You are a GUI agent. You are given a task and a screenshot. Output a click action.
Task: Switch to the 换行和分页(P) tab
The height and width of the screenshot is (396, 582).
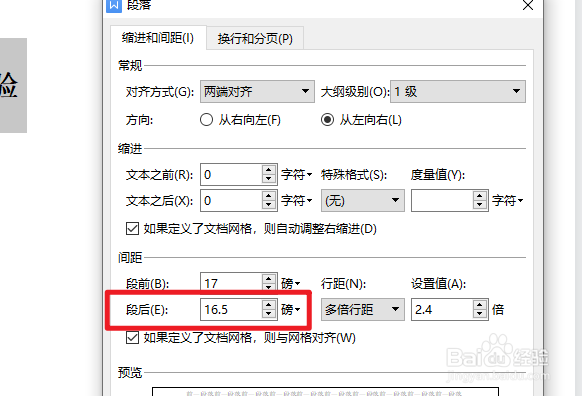(x=255, y=38)
